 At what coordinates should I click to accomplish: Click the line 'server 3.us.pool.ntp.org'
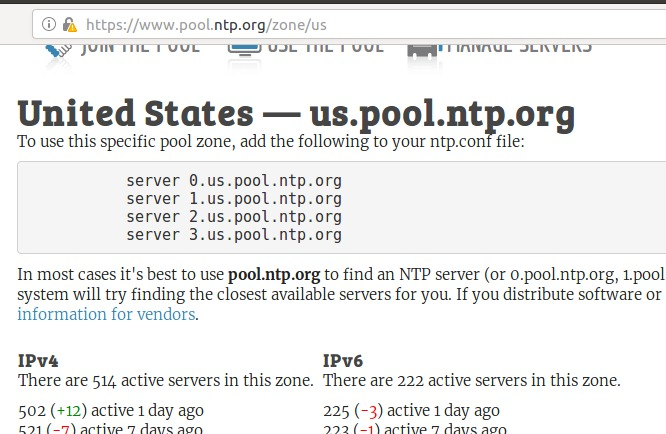coord(234,235)
